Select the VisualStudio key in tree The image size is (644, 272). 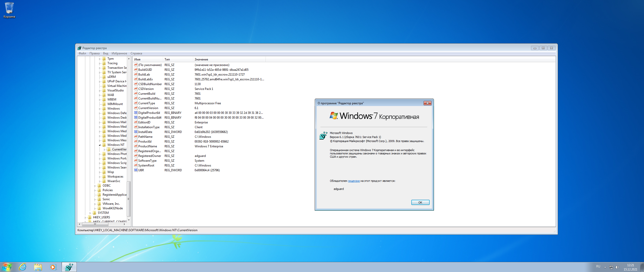point(115,90)
